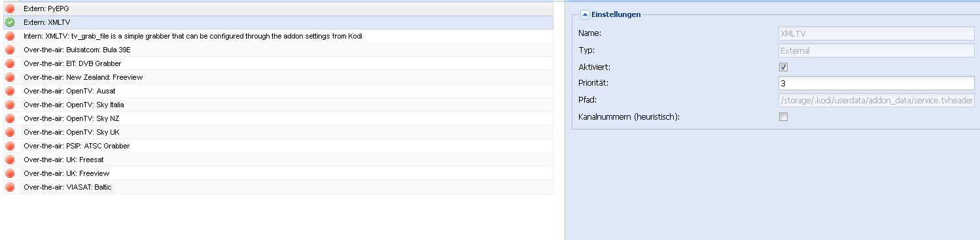The width and height of the screenshot is (980, 240).
Task: Click the green enabled icon for Extern: XMLTV
Action: (10, 22)
